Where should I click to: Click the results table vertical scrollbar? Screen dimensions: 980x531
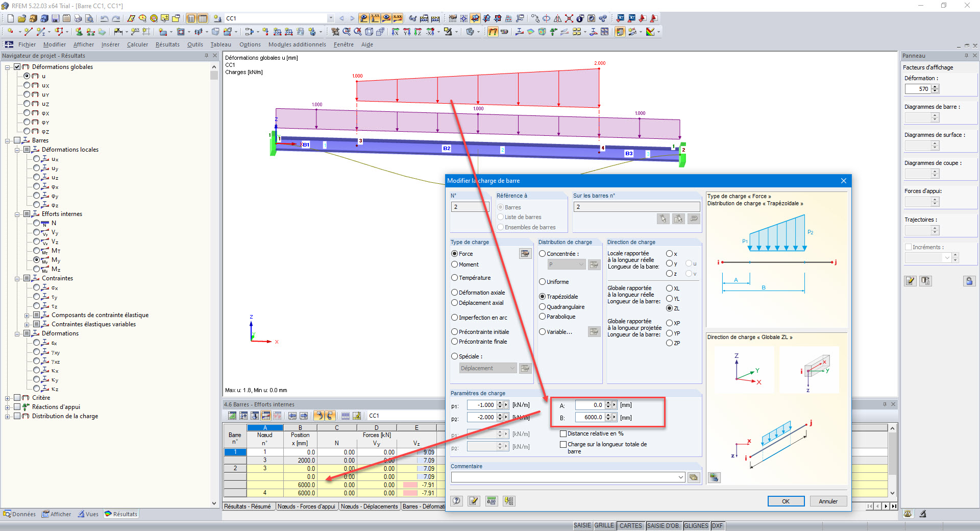pos(893,461)
